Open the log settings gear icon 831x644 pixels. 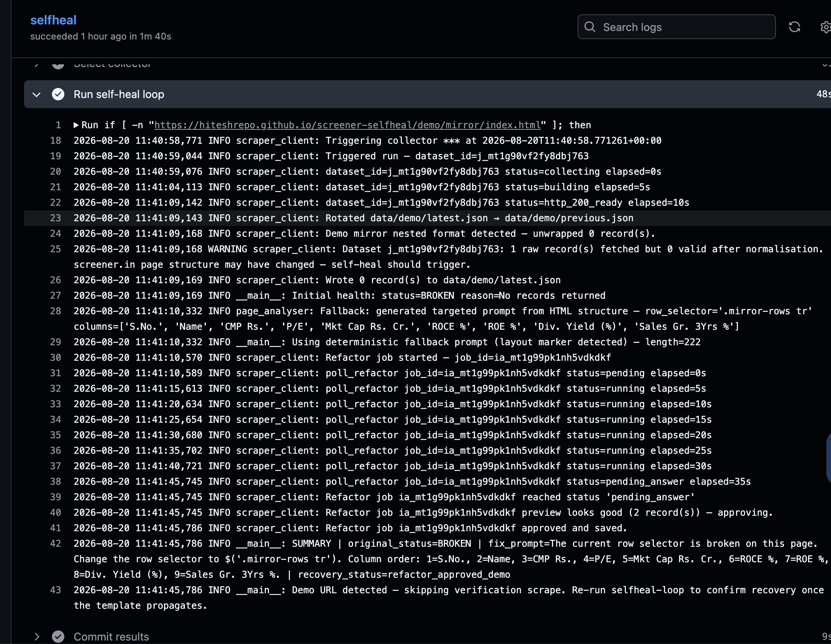pyautogui.click(x=826, y=27)
